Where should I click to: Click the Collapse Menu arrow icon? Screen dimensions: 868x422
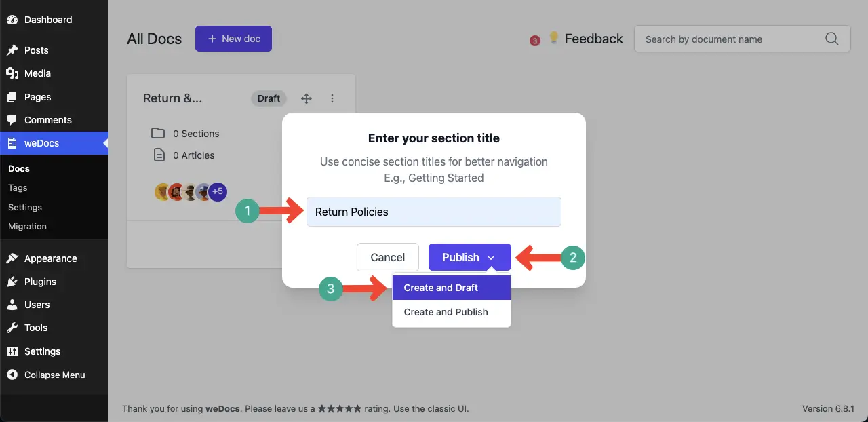pos(12,375)
